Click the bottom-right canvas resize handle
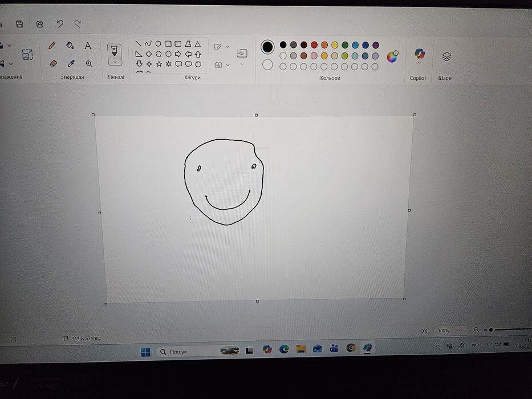The width and height of the screenshot is (532, 399). 404,299
